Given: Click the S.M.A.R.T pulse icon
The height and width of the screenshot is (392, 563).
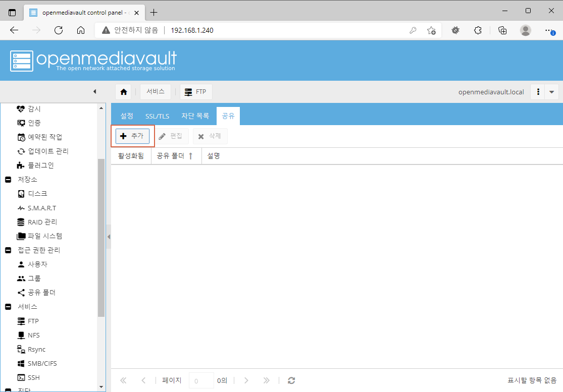Looking at the screenshot, I should (x=21, y=208).
